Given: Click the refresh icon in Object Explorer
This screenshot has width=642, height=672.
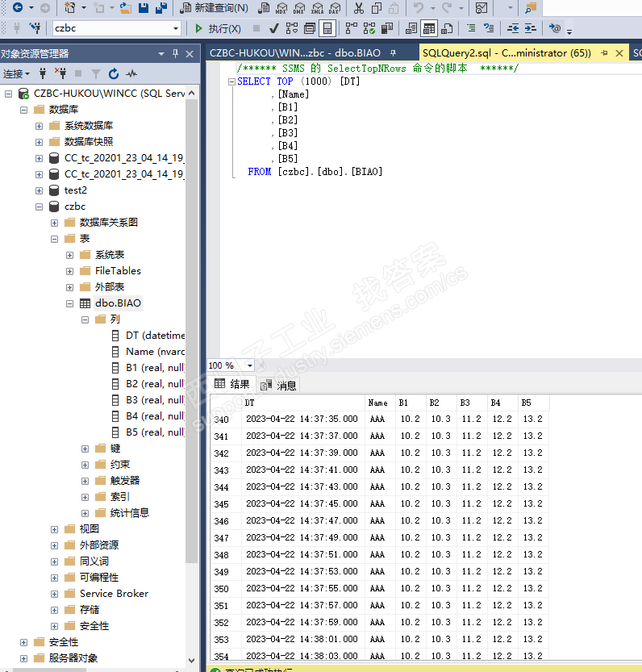Looking at the screenshot, I should [114, 74].
